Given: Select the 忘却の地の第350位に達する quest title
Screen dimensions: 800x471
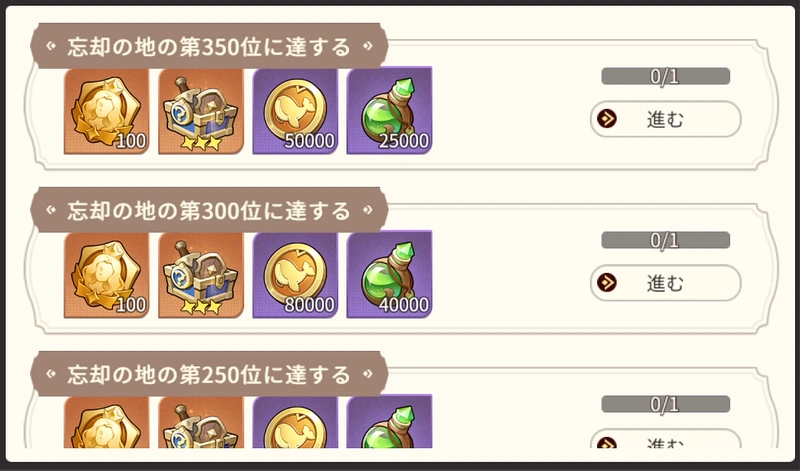Looking at the screenshot, I should point(209,46).
